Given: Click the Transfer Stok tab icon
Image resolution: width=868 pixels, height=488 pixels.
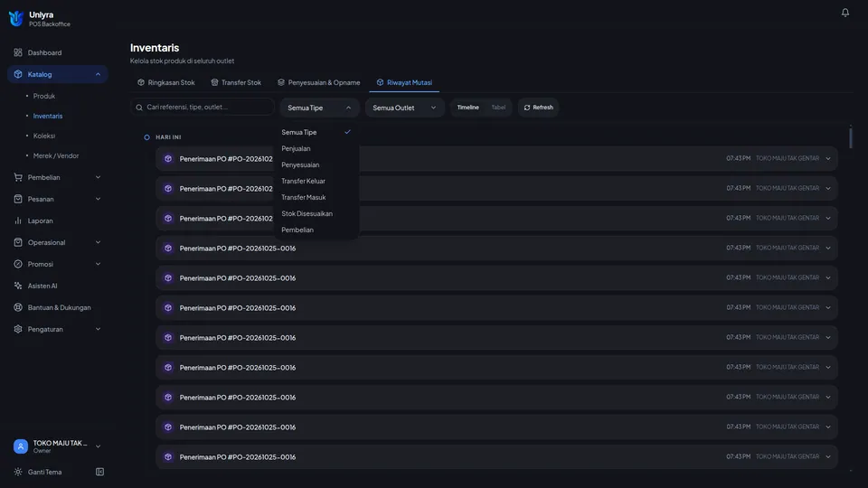Looking at the screenshot, I should tap(215, 82).
